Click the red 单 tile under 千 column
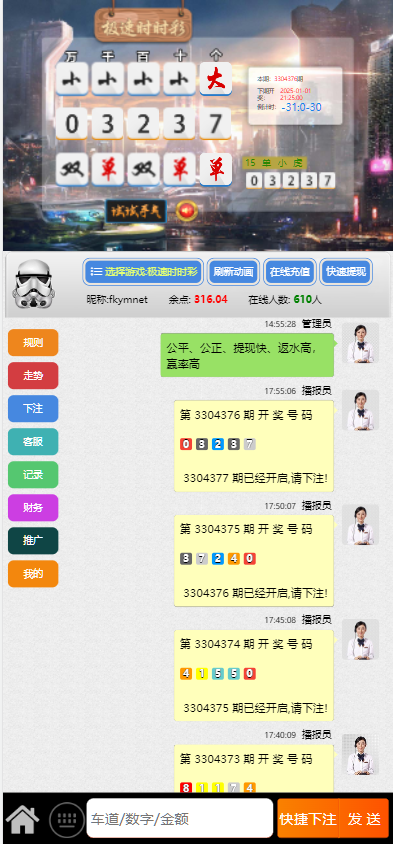 (108, 170)
